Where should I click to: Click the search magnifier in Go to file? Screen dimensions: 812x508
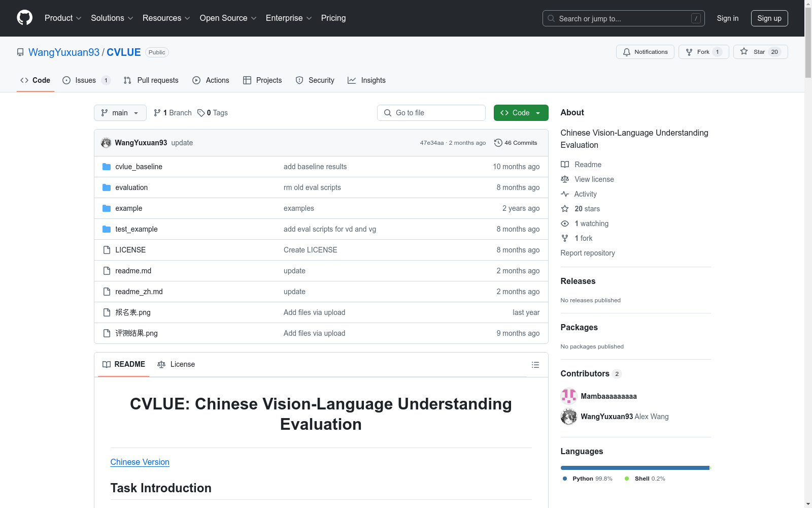[388, 113]
